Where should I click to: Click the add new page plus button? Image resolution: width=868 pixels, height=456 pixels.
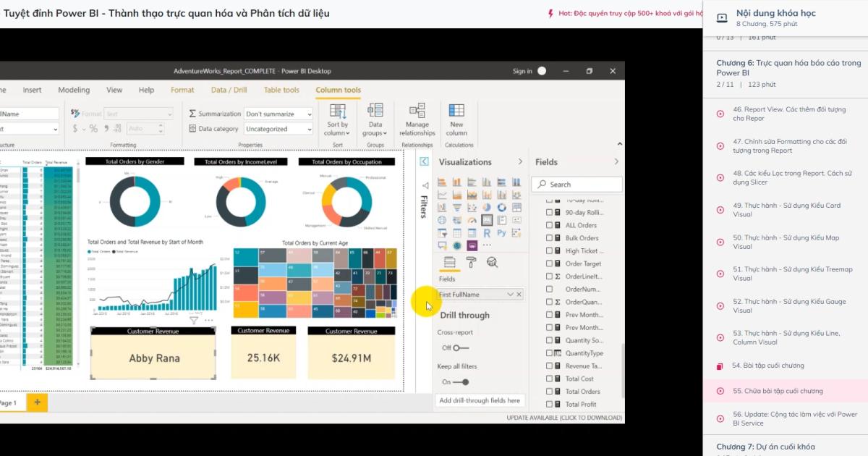(37, 402)
